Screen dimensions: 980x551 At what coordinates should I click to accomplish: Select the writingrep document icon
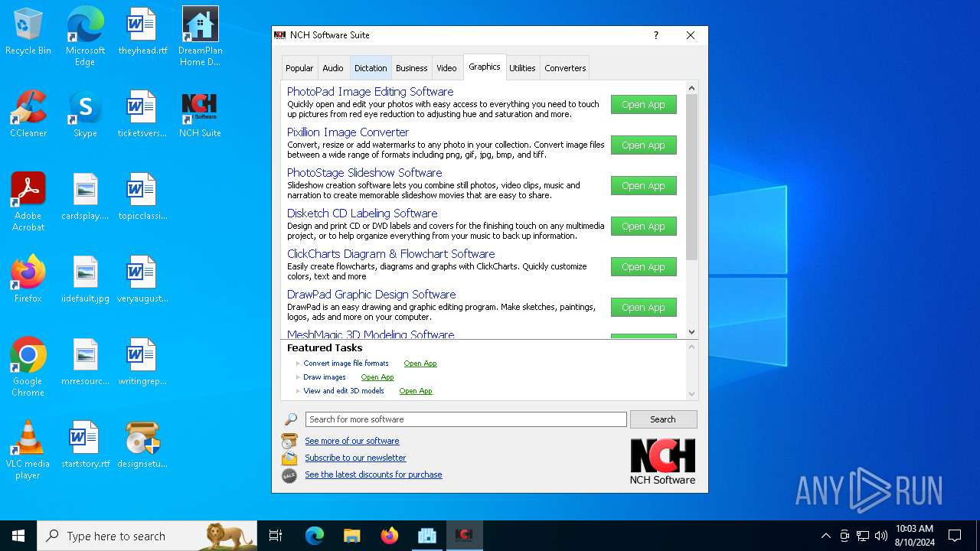pyautogui.click(x=142, y=362)
